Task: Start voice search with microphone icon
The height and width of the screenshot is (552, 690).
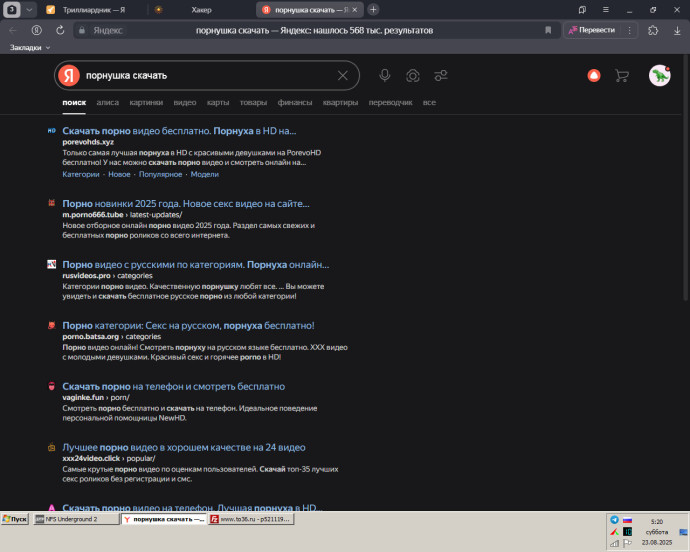Action: pyautogui.click(x=385, y=75)
